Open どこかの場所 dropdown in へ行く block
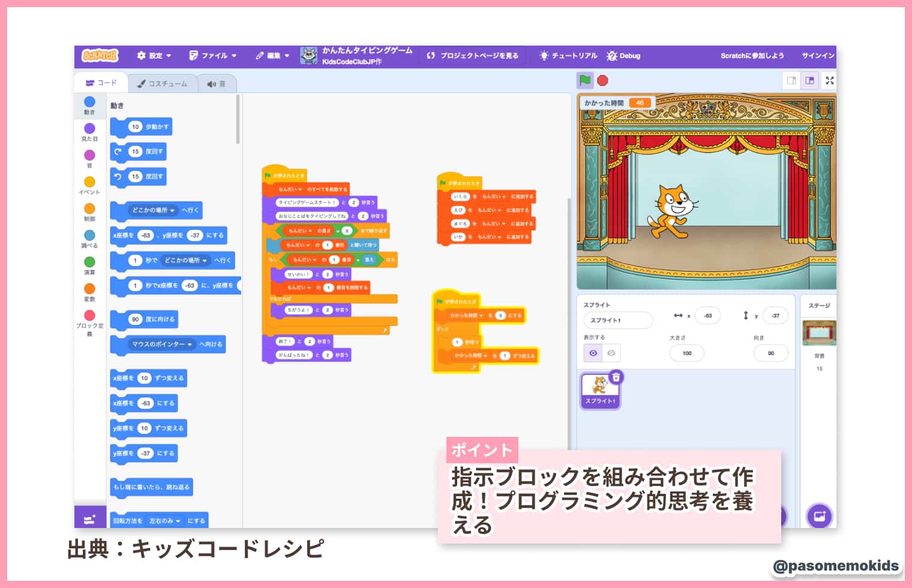 pos(154,211)
